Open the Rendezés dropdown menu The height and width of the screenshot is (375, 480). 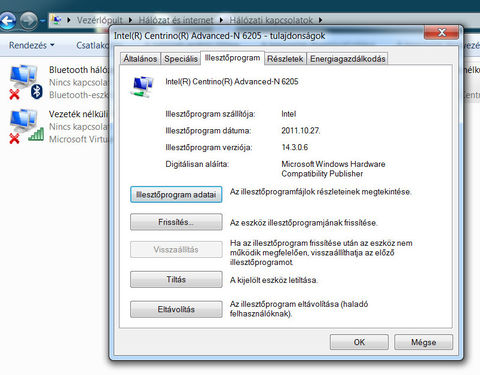tap(32, 45)
